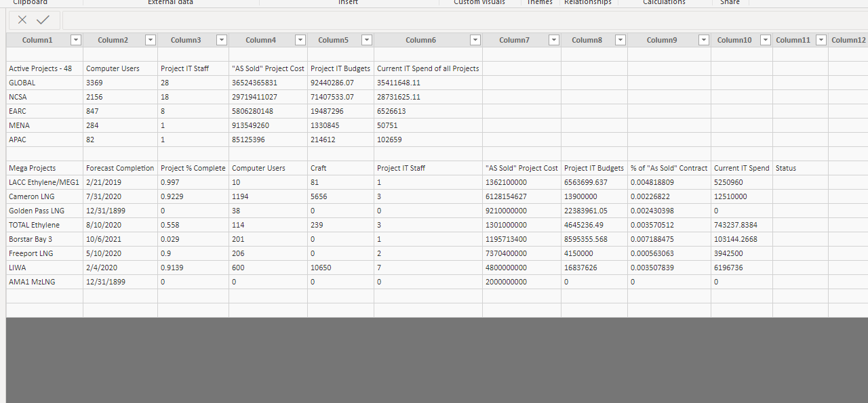Select the 'Cameron LNG' cell

coord(45,196)
